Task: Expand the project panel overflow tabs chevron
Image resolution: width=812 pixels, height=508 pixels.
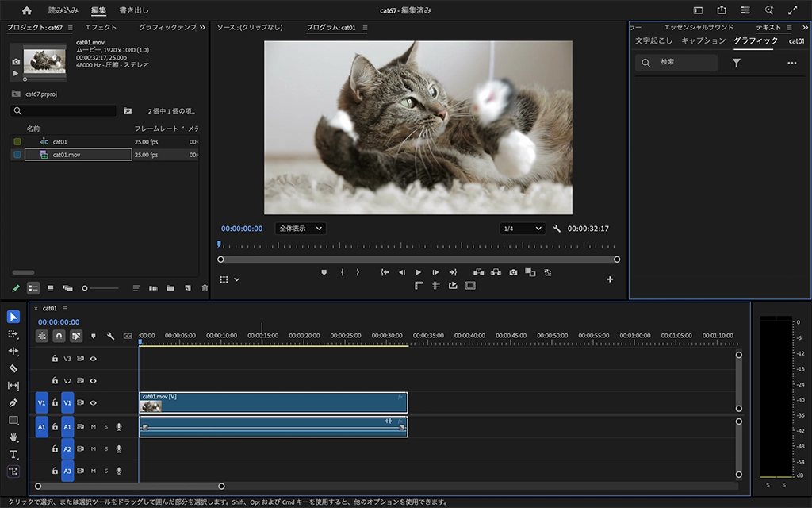Action: click(201, 28)
